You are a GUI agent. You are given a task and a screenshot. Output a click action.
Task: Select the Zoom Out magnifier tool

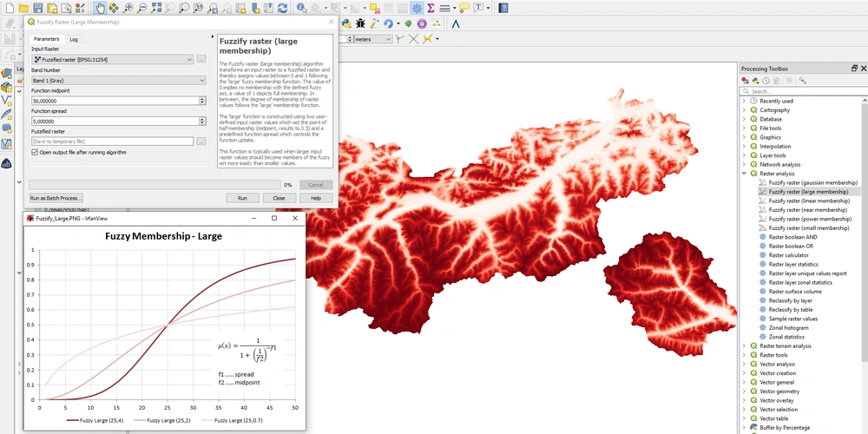coord(141,9)
